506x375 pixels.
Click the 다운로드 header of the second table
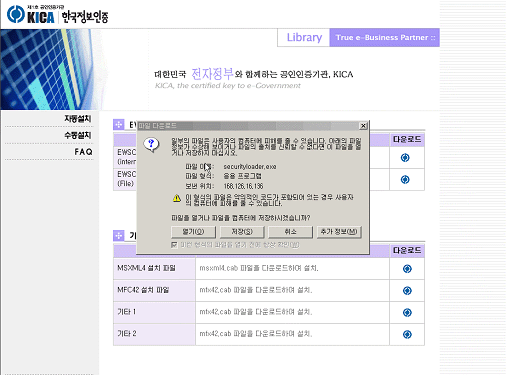(x=407, y=250)
